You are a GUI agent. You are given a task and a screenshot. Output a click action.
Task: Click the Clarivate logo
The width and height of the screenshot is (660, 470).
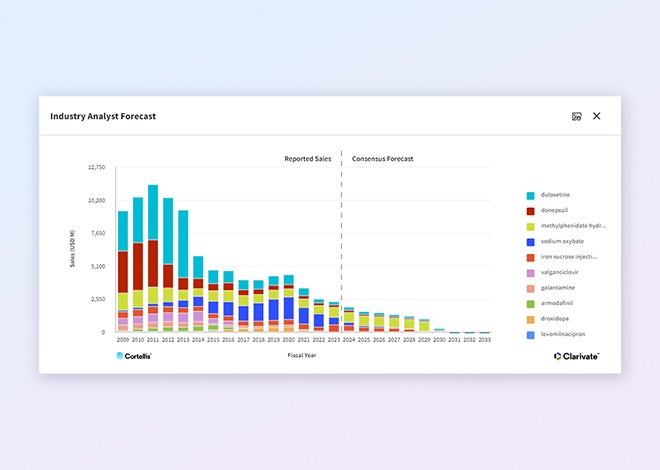pos(576,355)
